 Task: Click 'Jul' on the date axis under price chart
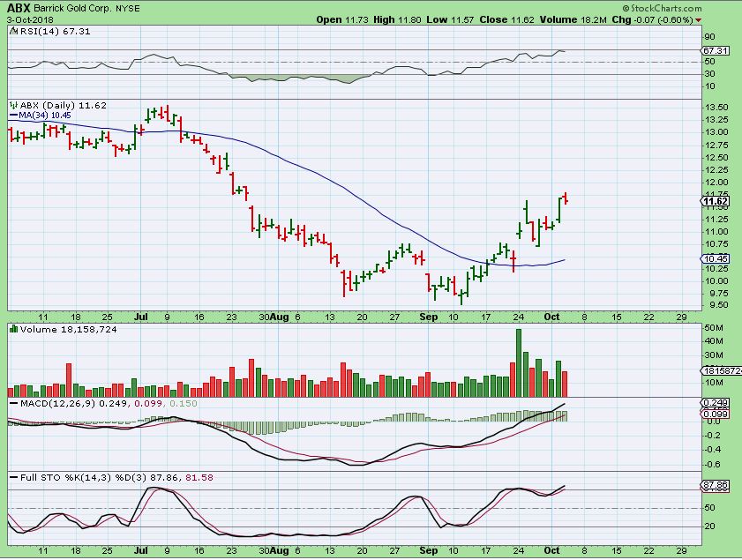pyautogui.click(x=141, y=317)
